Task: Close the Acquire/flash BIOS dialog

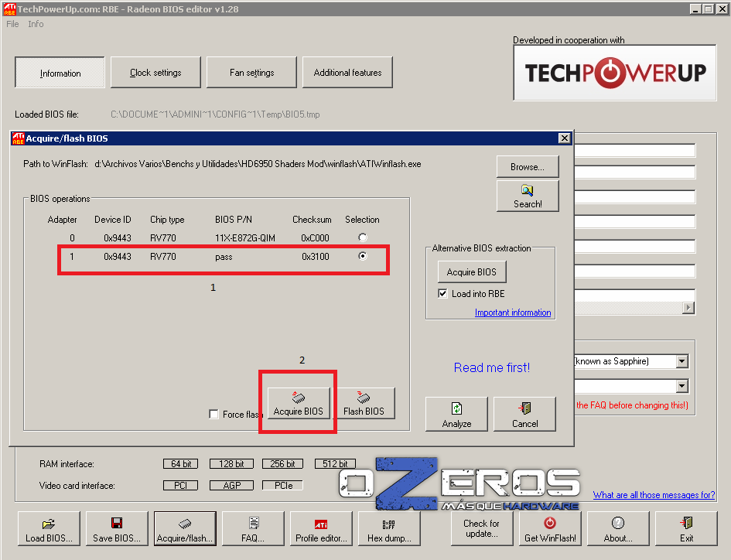Action: coord(564,138)
